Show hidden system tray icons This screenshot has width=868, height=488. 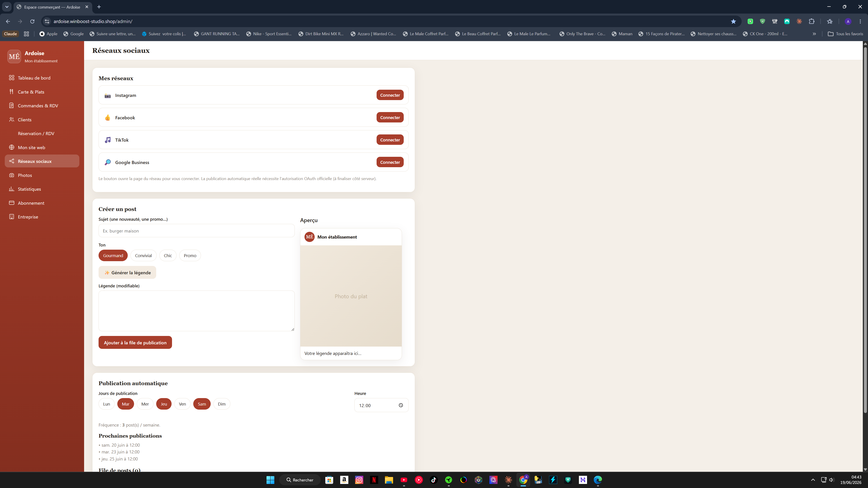tap(813, 480)
